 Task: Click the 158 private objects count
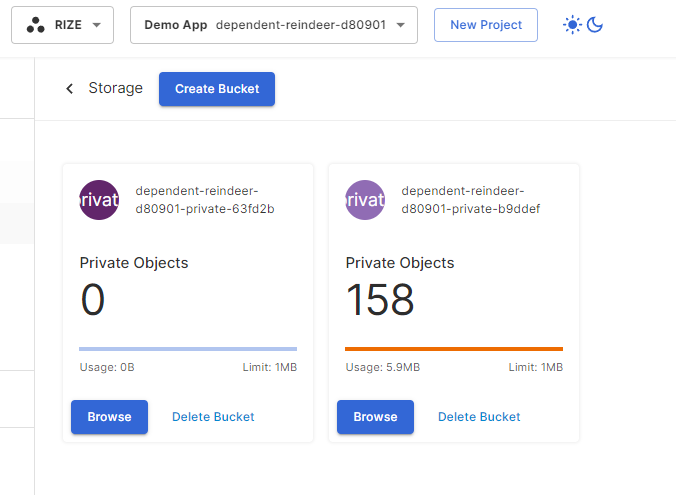(x=380, y=300)
